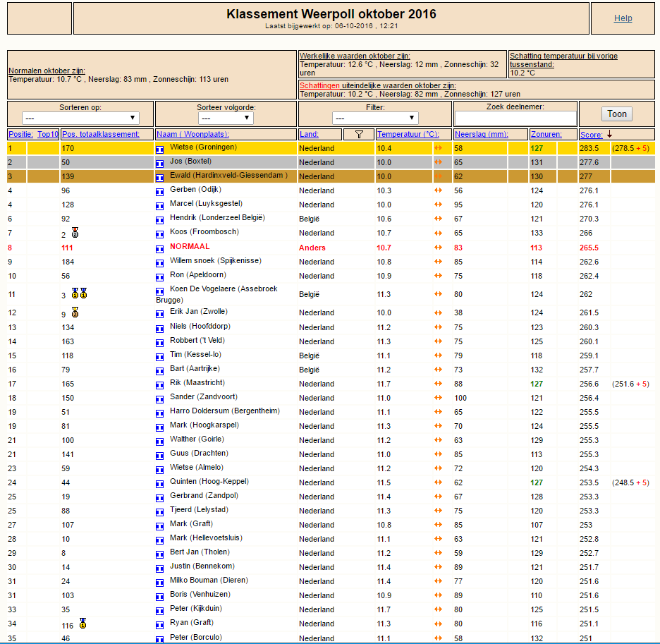Click the Top10 header link
Screen dimensions: 660x644
47,134
